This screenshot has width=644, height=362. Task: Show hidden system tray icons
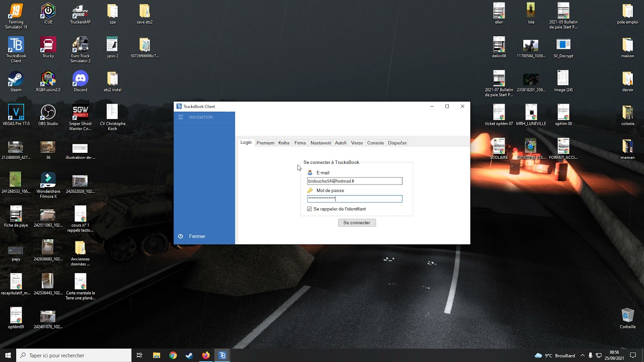click(x=583, y=355)
